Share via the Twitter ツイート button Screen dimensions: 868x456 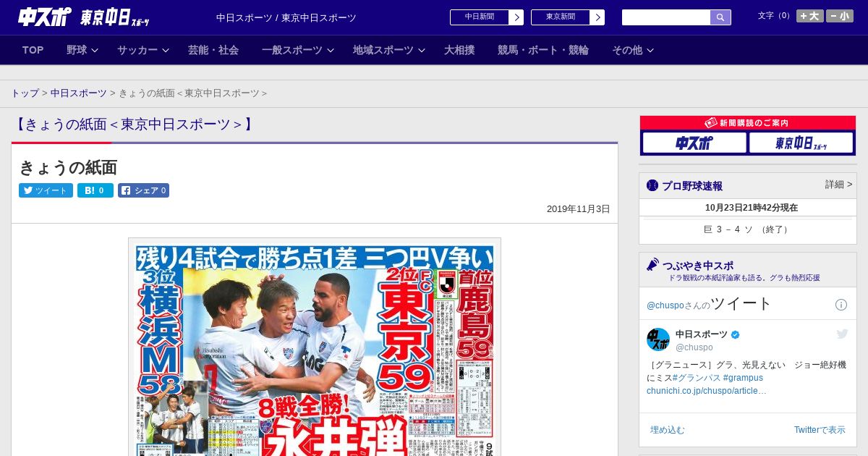(x=46, y=190)
